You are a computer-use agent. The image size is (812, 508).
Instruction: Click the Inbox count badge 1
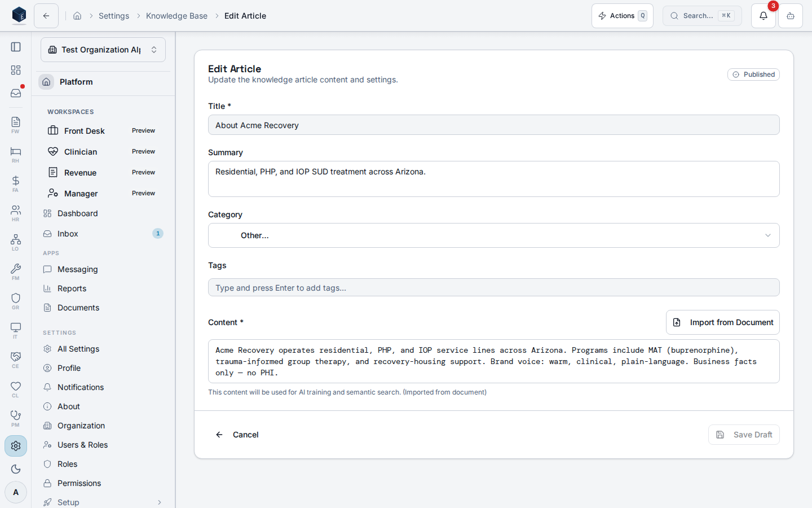[x=158, y=233]
